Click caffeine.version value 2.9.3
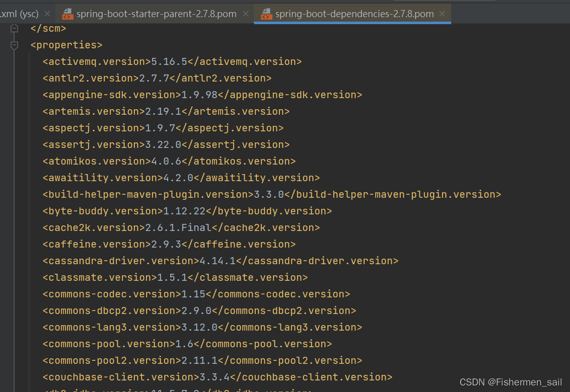The width and height of the screenshot is (570, 392). [x=166, y=244]
